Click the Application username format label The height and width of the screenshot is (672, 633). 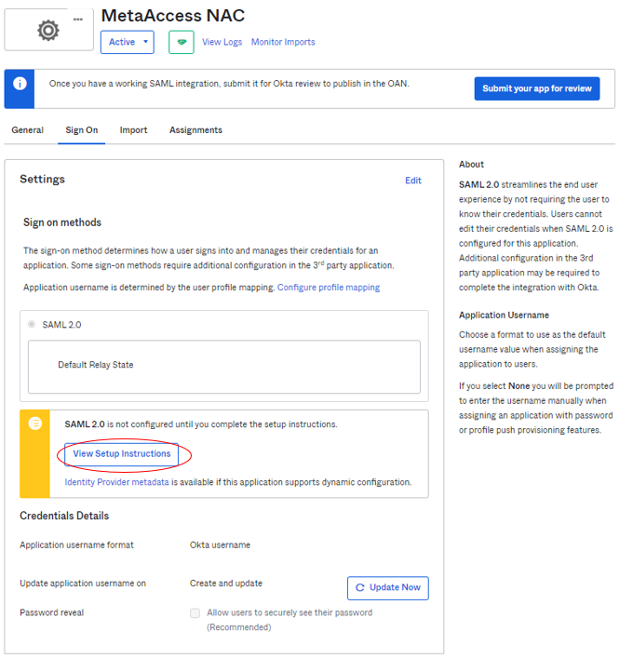click(x=76, y=544)
